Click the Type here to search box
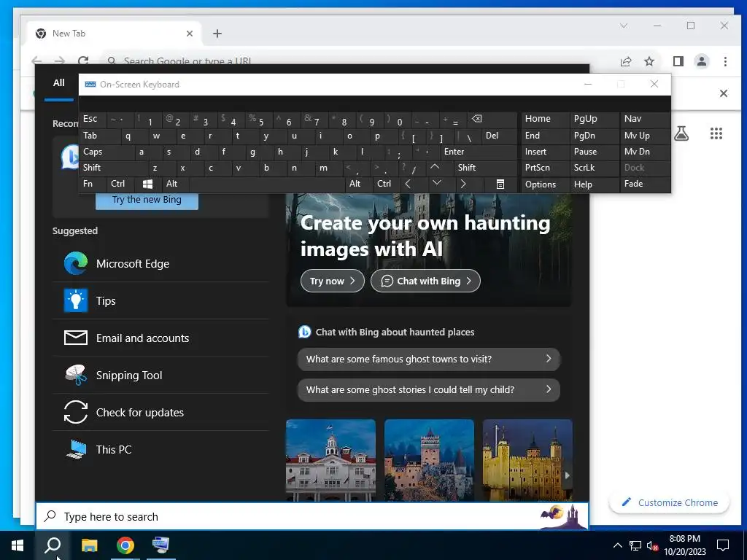 point(312,516)
